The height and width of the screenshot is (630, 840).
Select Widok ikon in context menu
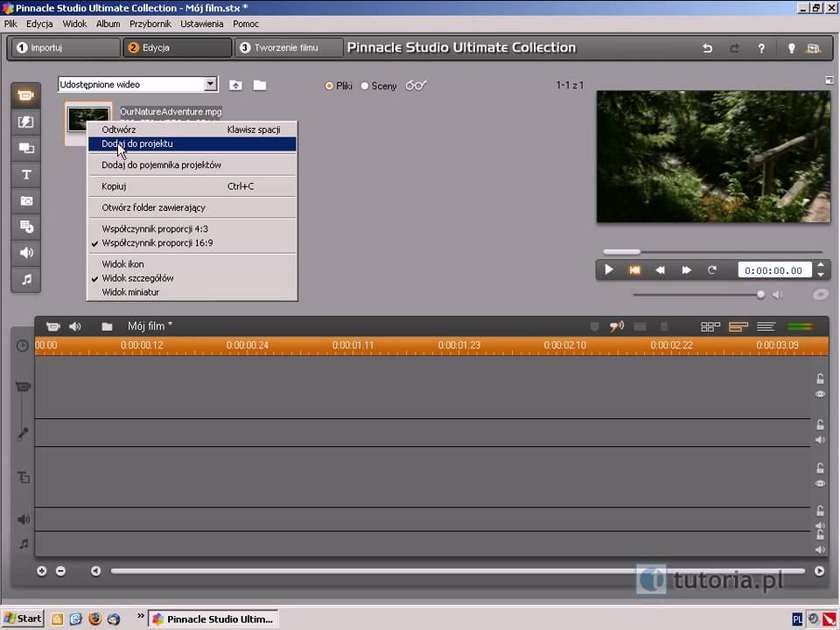tap(192, 264)
